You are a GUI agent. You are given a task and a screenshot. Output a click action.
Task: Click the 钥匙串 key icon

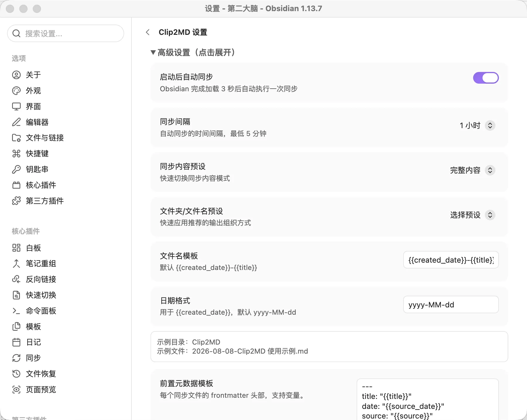(x=16, y=169)
